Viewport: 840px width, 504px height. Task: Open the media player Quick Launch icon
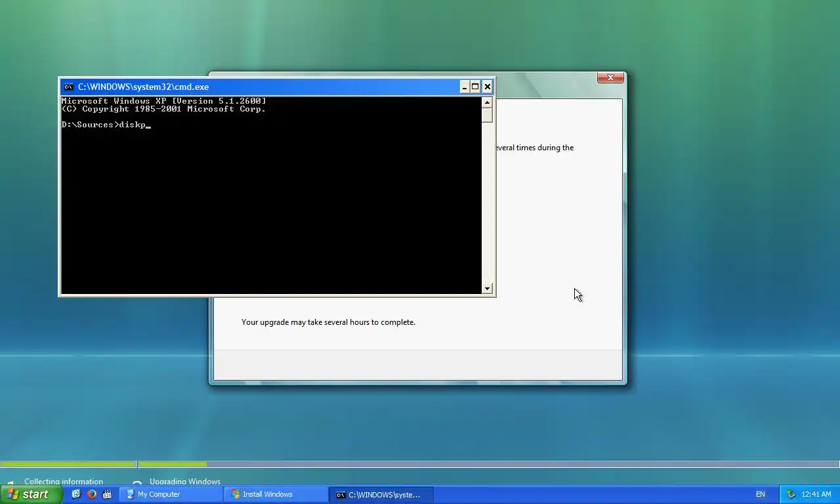click(x=108, y=494)
